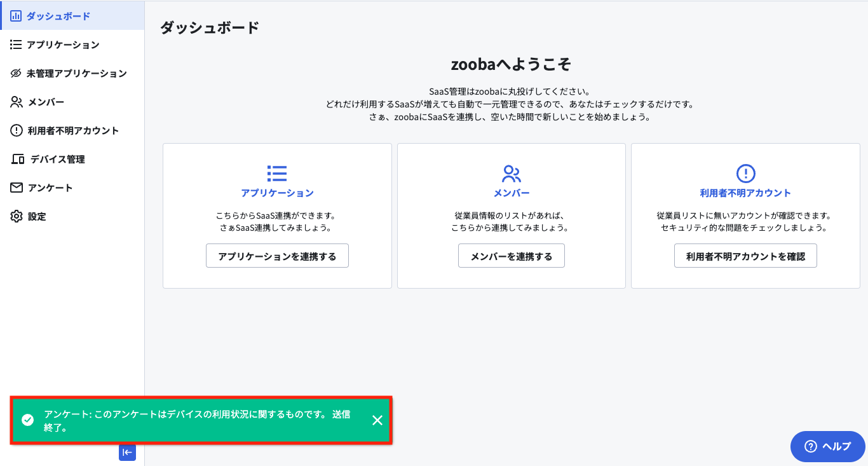
Task: Click the devices icon beside デバイス管理
Action: (18, 159)
